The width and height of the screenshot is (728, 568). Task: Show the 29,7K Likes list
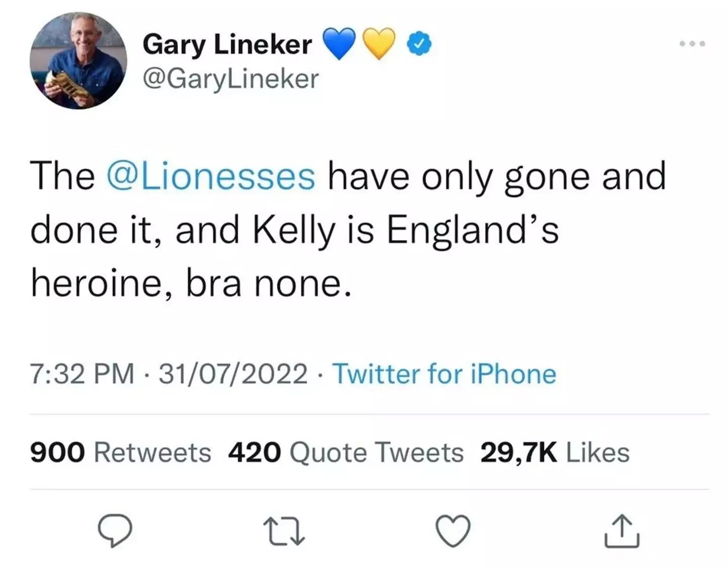coord(555,452)
